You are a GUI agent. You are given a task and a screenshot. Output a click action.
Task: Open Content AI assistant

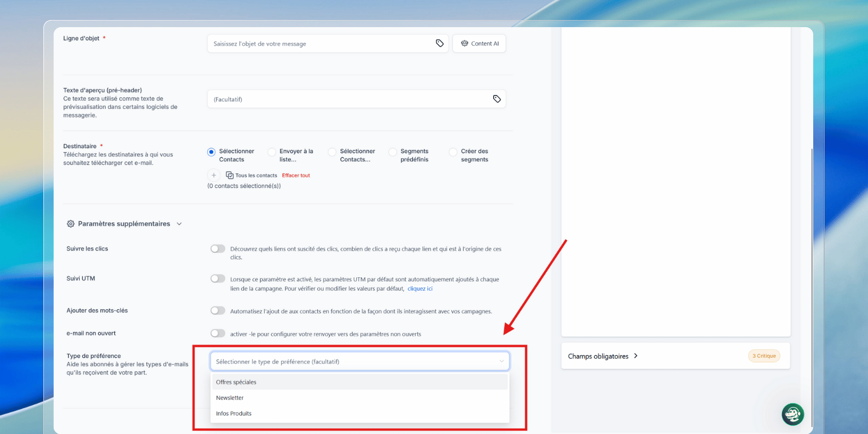479,43
